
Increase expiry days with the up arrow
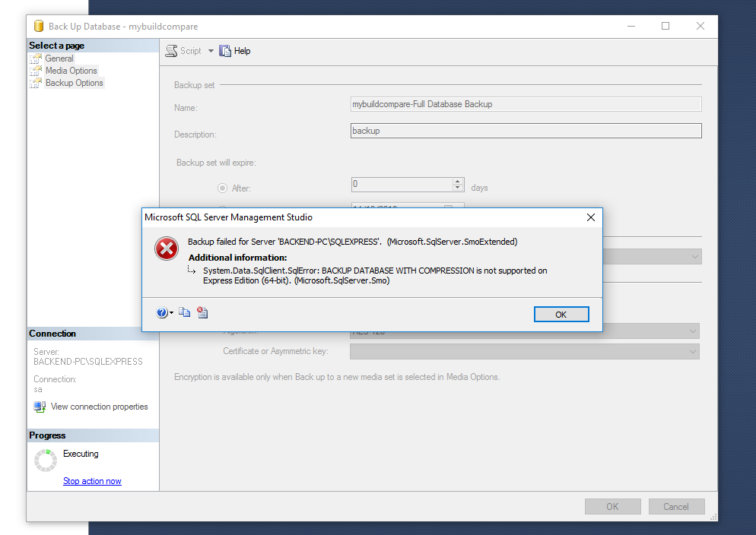pyautogui.click(x=458, y=181)
